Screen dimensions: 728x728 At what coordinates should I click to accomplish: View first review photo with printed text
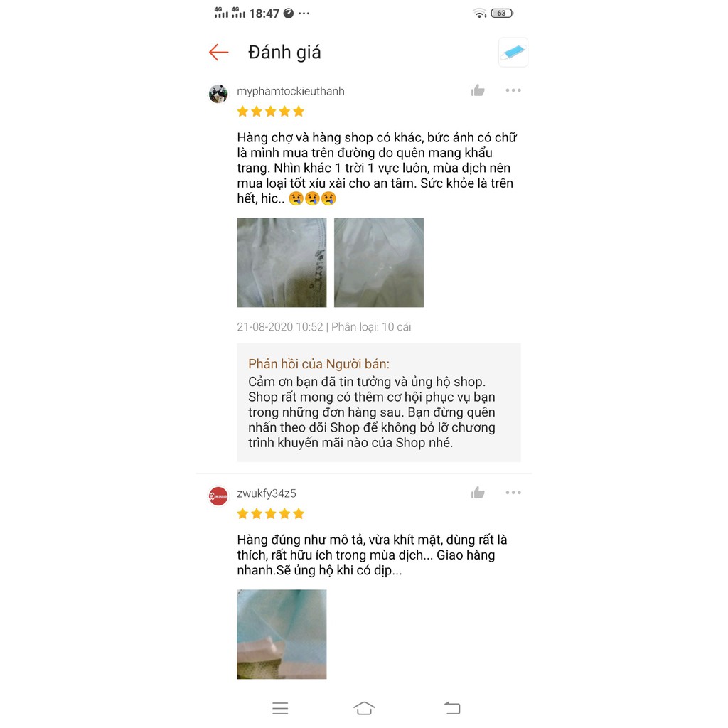coord(282,262)
